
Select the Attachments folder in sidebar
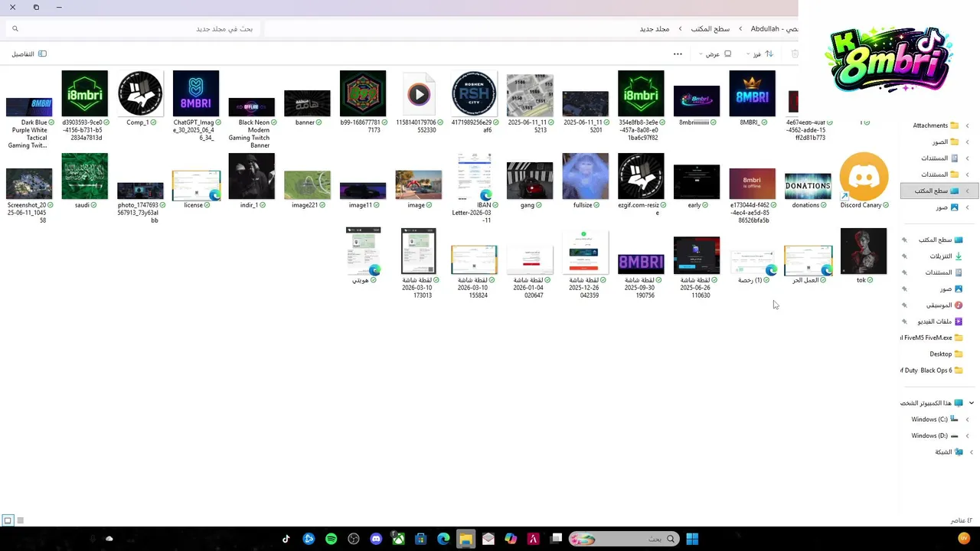936,126
